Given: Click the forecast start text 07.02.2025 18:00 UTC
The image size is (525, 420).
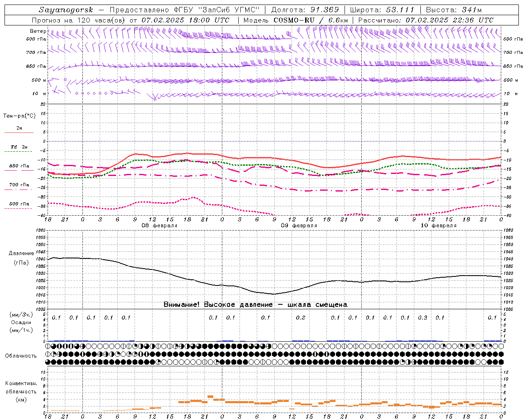Looking at the screenshot, I should click(x=185, y=20).
